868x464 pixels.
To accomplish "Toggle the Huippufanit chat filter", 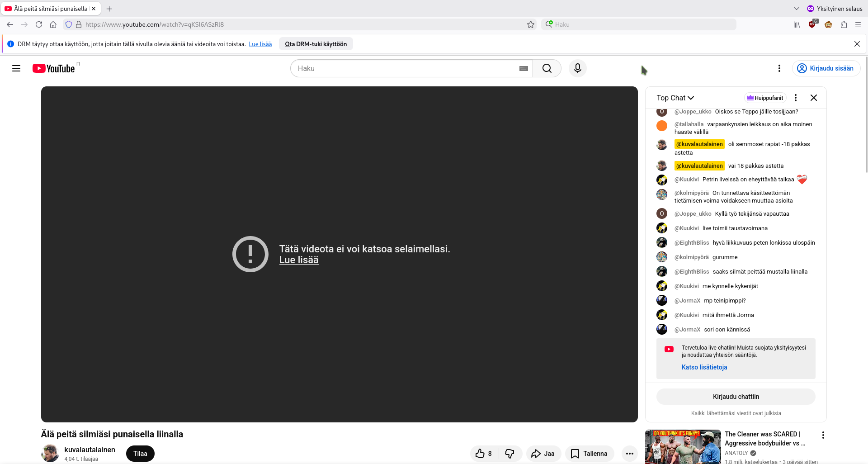I will pyautogui.click(x=765, y=98).
